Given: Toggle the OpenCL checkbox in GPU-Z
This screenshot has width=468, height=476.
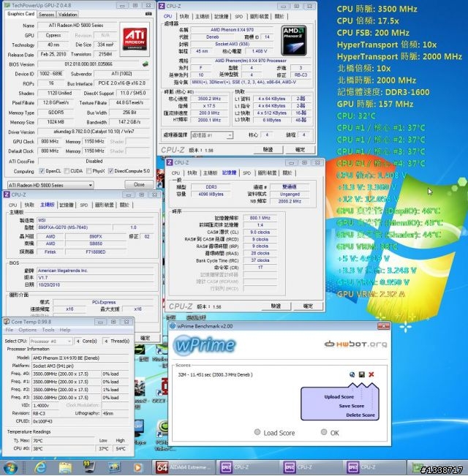Looking at the screenshot, I should pos(42,171).
